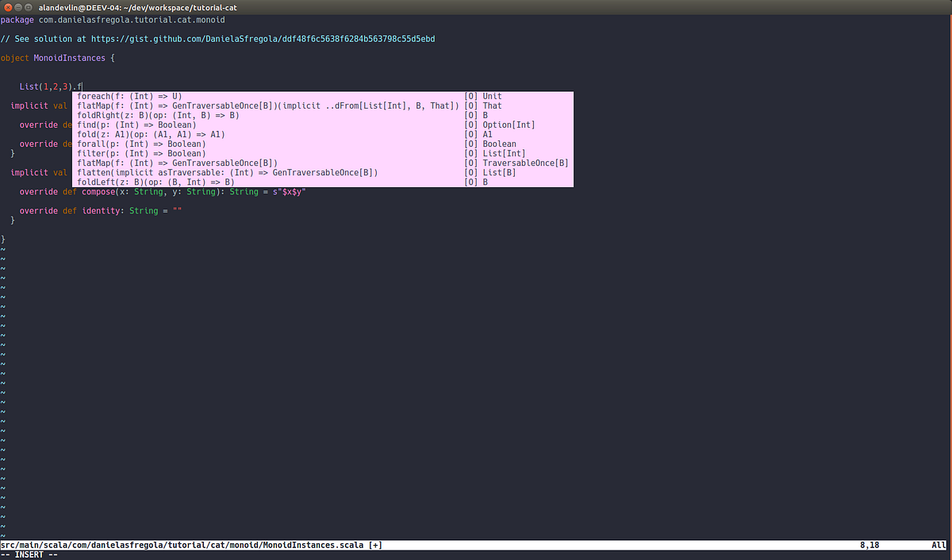The width and height of the screenshot is (952, 560).
Task: Select the forall completion entry
Action: [x=135, y=144]
